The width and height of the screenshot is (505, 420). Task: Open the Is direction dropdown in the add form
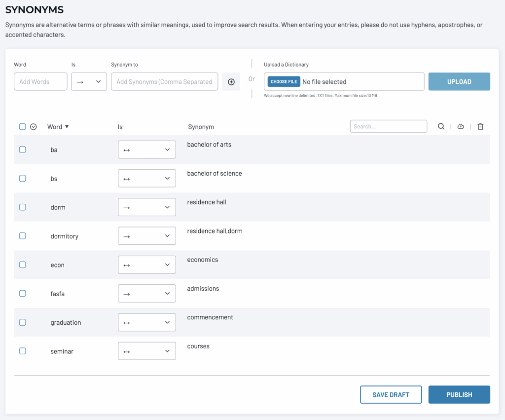point(89,81)
